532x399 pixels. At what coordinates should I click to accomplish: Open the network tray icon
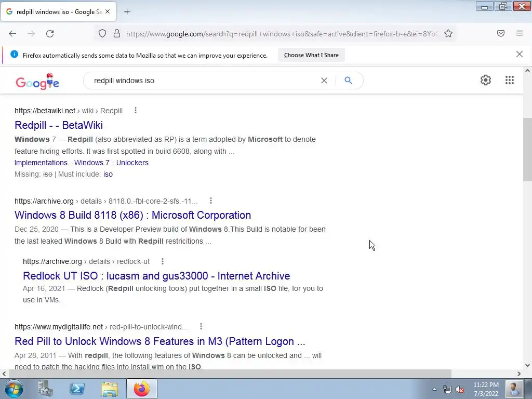tap(447, 389)
